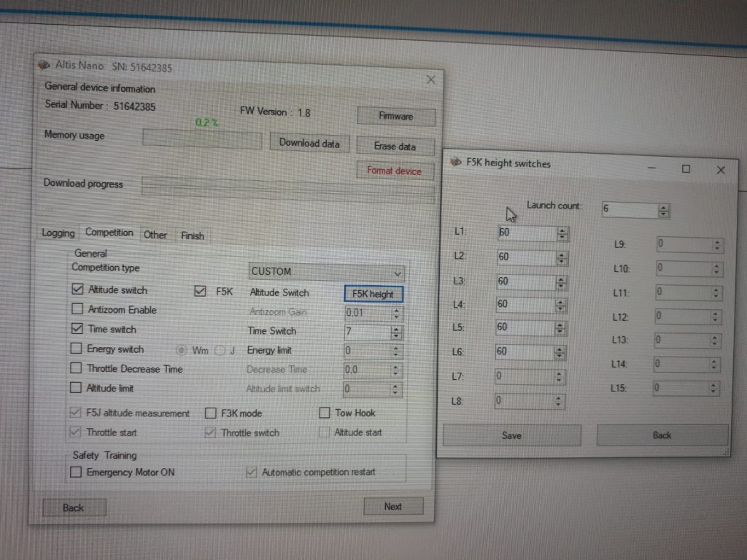The height and width of the screenshot is (560, 747).
Task: Switch to the Logging tab
Action: click(58, 233)
